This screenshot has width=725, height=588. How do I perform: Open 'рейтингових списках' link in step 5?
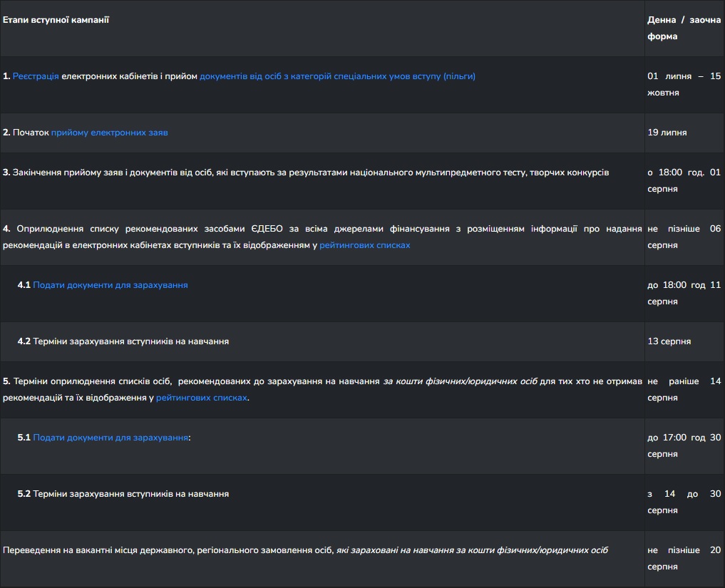[x=202, y=398]
